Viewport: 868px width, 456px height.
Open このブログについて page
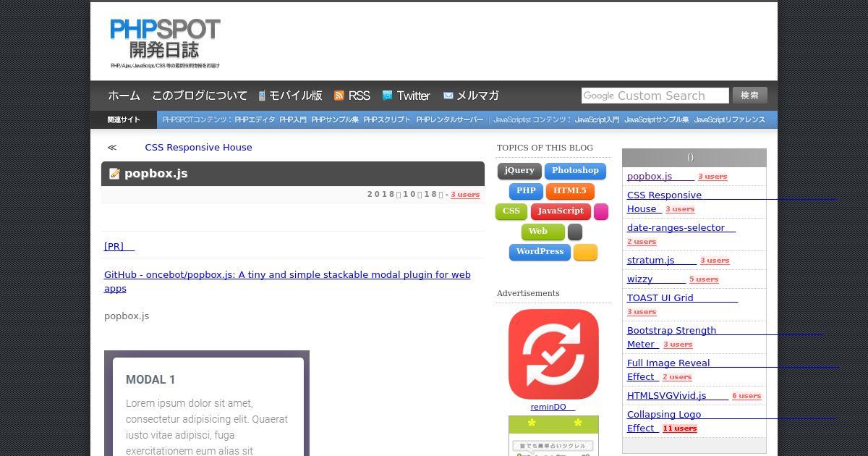tap(200, 96)
